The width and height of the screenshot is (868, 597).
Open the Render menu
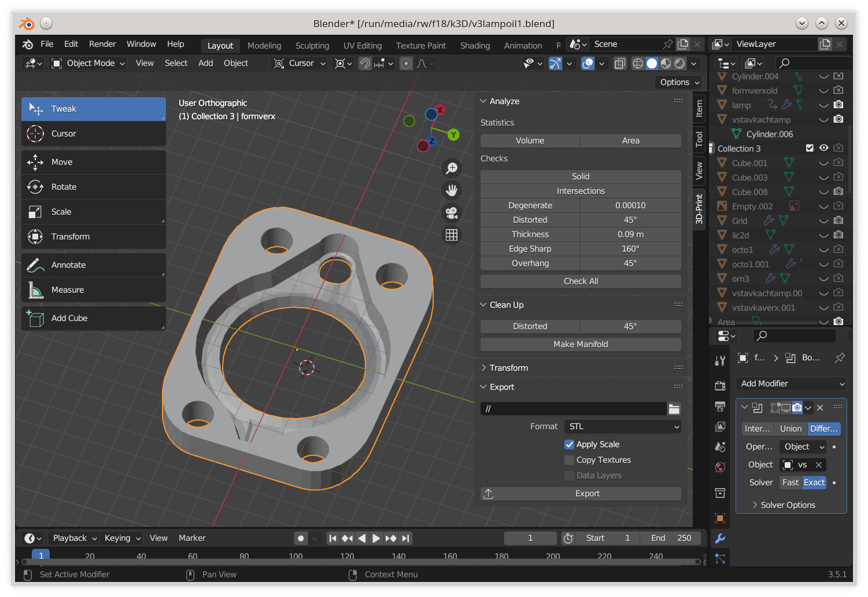102,44
